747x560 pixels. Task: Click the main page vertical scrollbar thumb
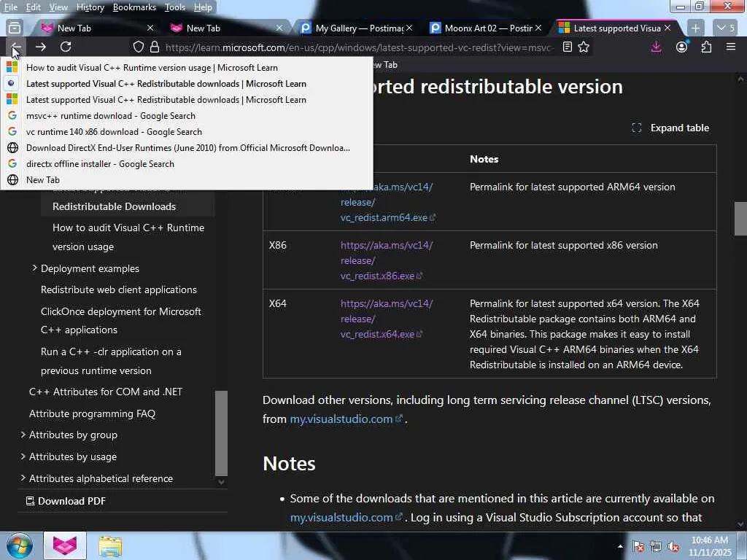(740, 219)
